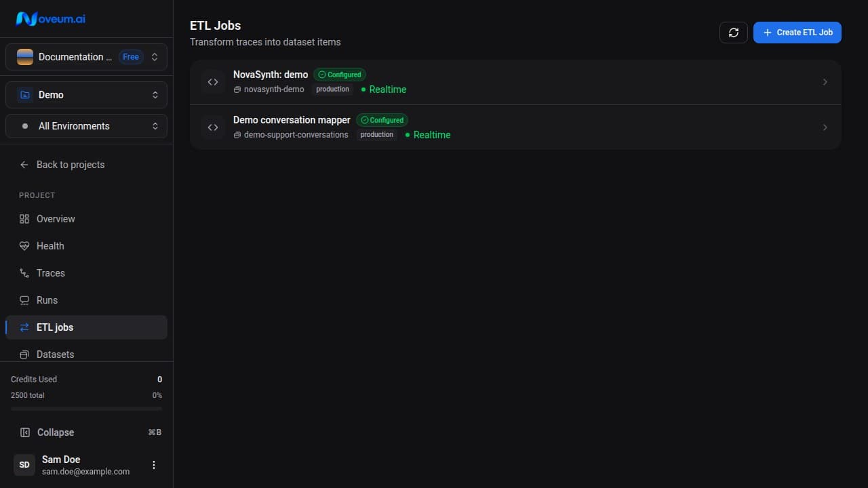Screen dimensions: 868x488
Task: Click the Realtime status on NovaSynth: demo
Action: point(384,89)
